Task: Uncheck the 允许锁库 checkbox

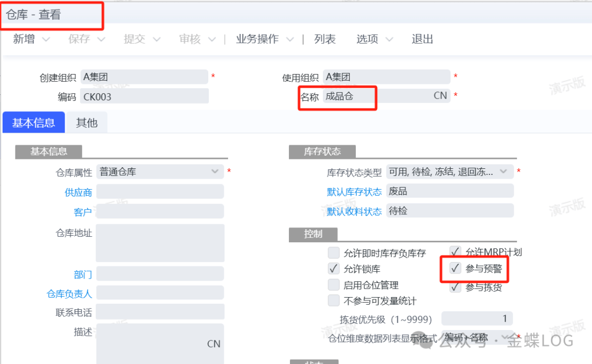Action: point(333,269)
